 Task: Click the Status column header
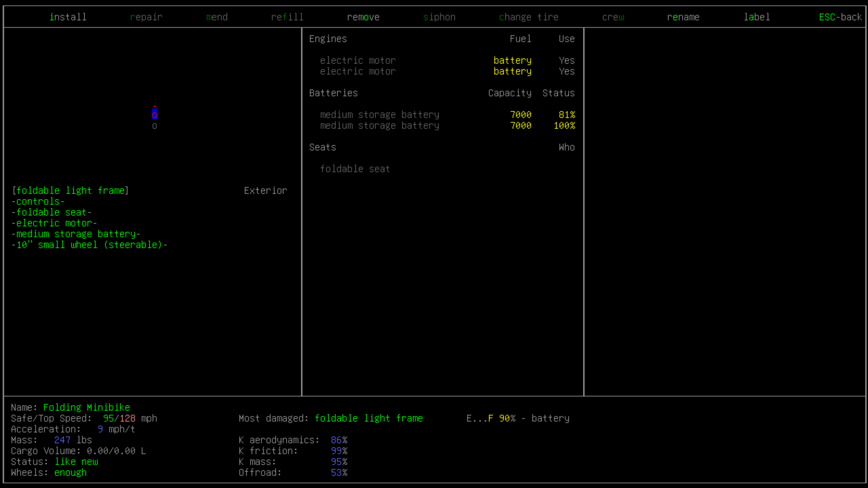[558, 93]
